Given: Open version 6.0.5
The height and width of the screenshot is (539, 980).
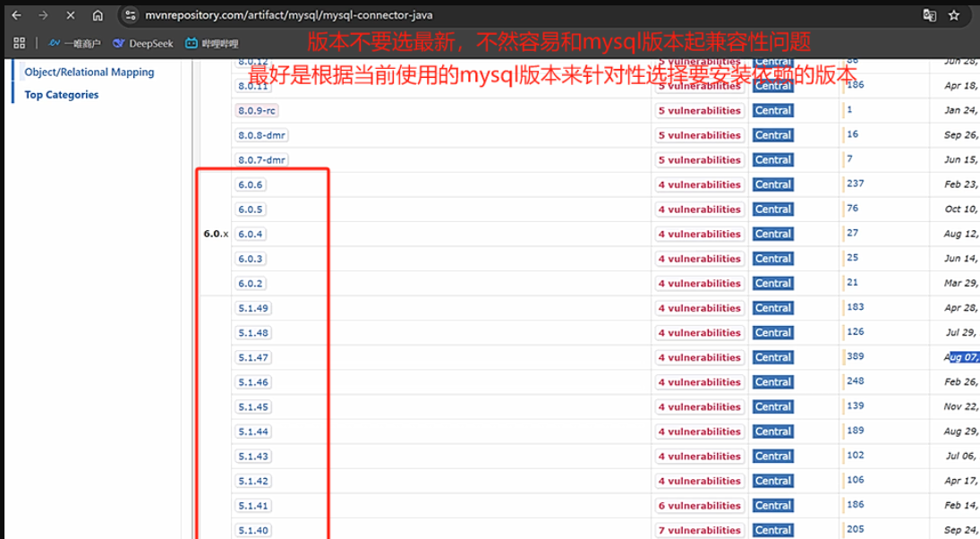Looking at the screenshot, I should coord(250,210).
